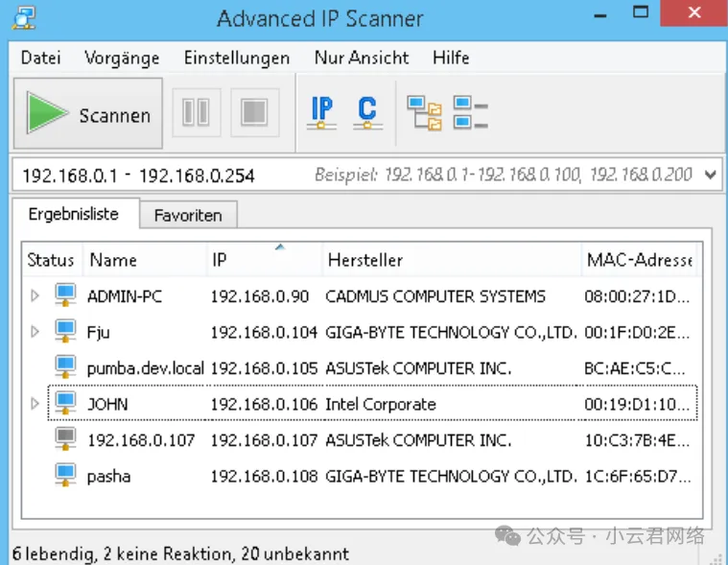Open the Vorgänge menu

pyautogui.click(x=122, y=58)
